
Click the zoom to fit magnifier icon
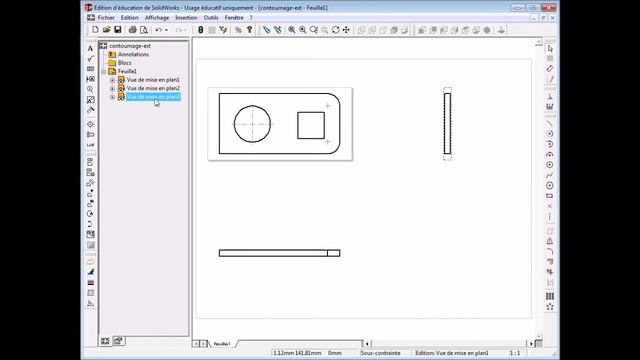(x=291, y=30)
